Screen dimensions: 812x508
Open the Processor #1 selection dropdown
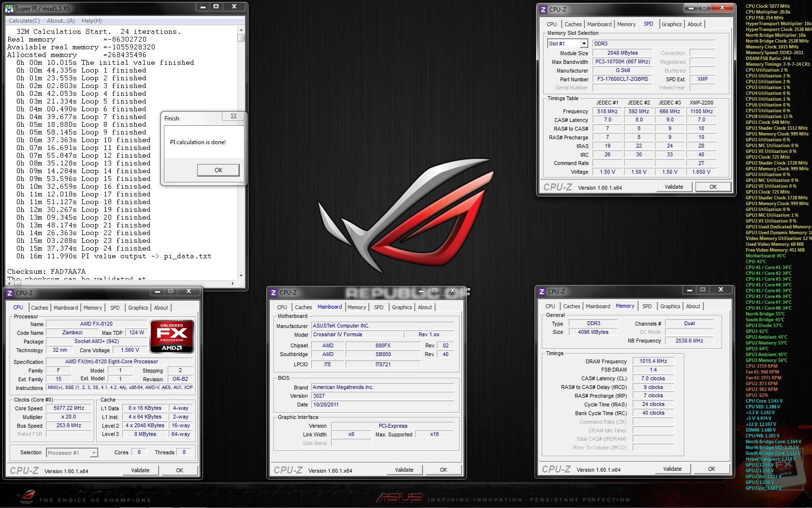click(x=94, y=453)
